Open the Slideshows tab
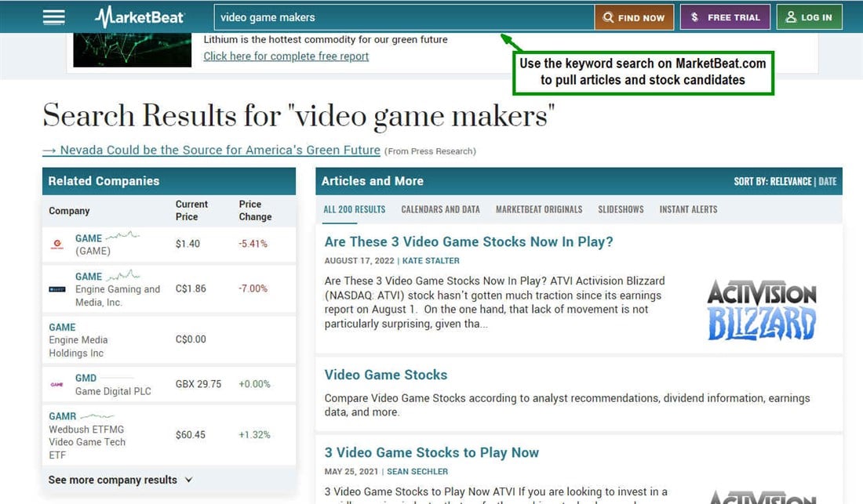 (621, 209)
